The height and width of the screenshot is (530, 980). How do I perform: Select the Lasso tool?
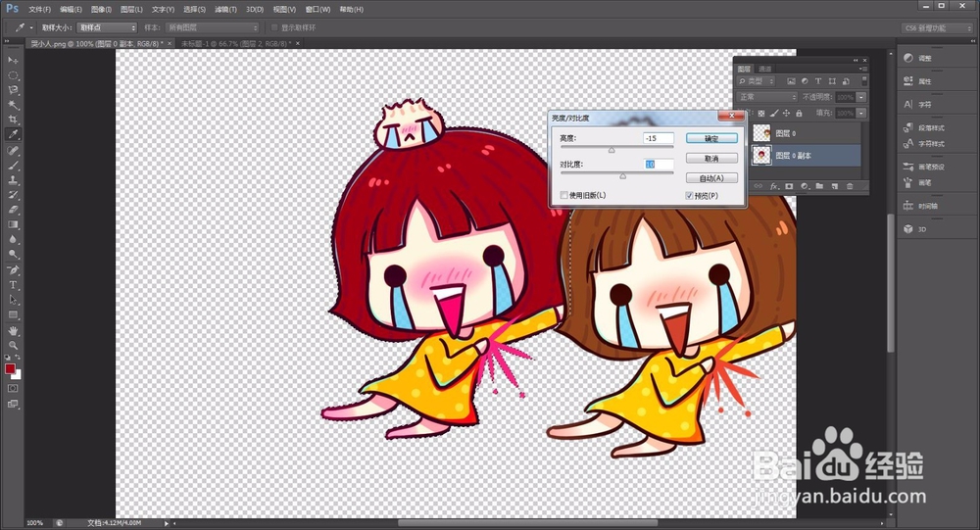[x=13, y=90]
